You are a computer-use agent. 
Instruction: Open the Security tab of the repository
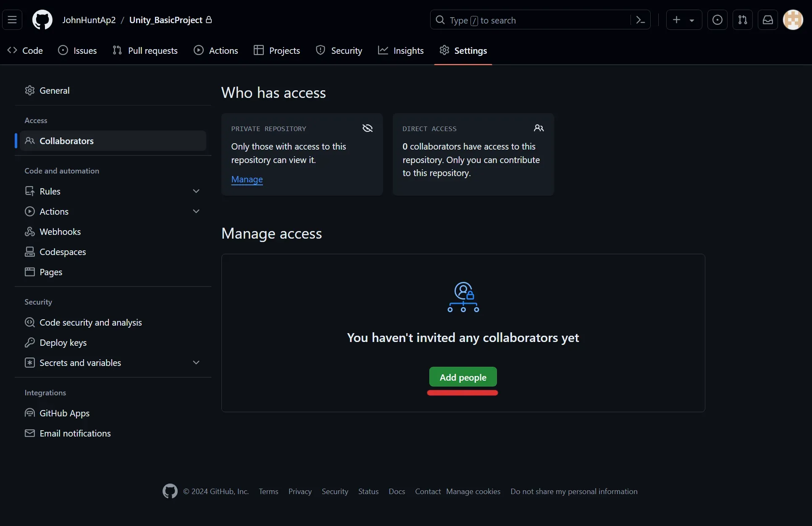[339, 50]
